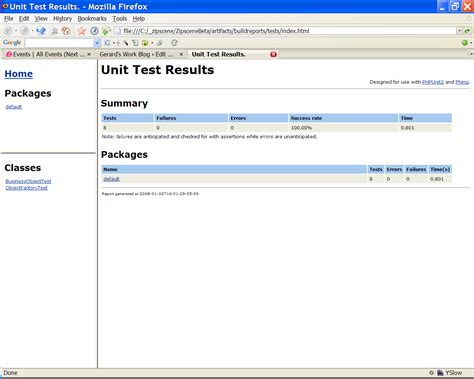The height and width of the screenshot is (379, 474).
Task: Select the Unit Test Results tab
Action: [x=233, y=54]
